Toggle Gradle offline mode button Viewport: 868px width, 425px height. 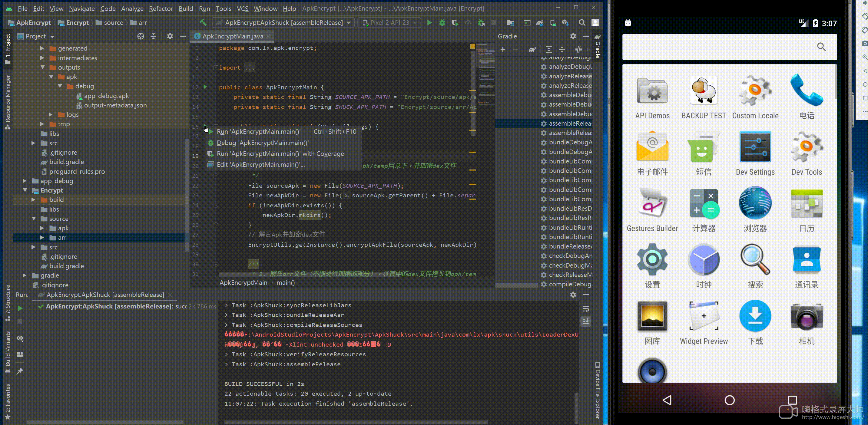(x=578, y=50)
